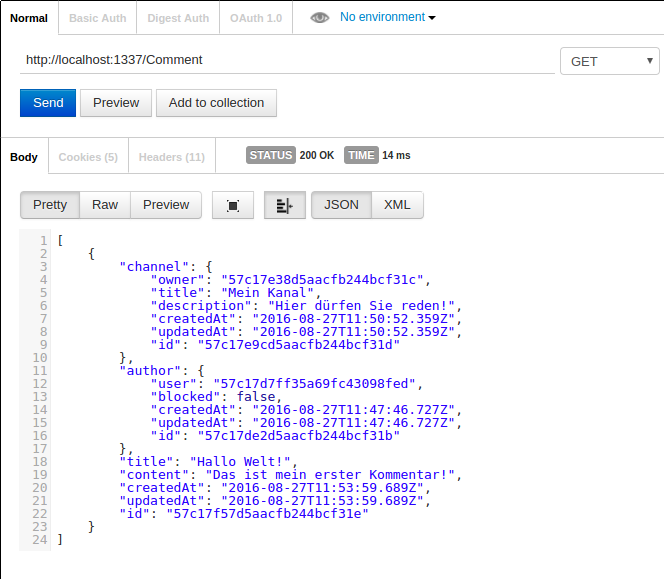Toggle fullscreen view of the response
Screen dimensions: 664x579
tap(233, 205)
